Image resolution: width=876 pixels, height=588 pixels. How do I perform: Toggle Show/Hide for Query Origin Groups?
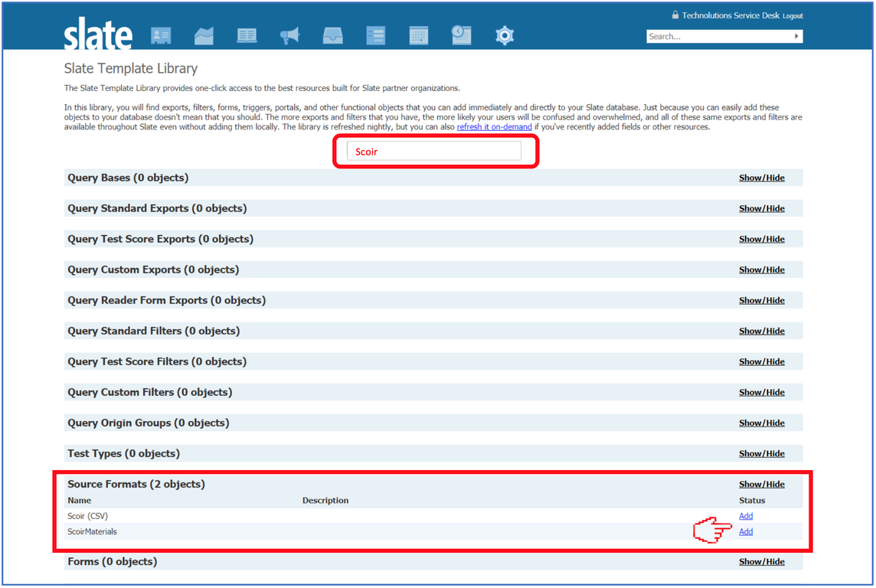pyautogui.click(x=761, y=423)
